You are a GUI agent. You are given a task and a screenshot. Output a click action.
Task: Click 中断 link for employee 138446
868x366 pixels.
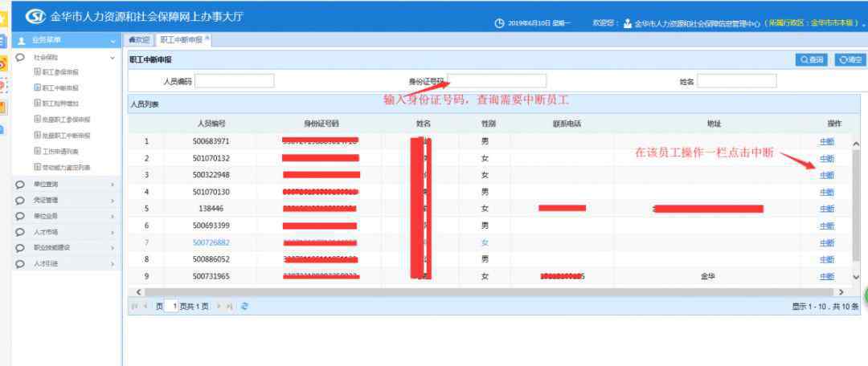[x=826, y=209]
